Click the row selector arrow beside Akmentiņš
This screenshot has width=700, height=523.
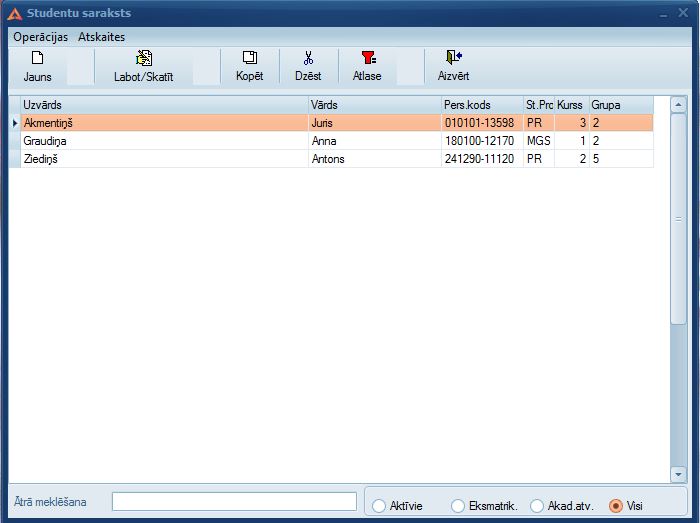(15, 123)
